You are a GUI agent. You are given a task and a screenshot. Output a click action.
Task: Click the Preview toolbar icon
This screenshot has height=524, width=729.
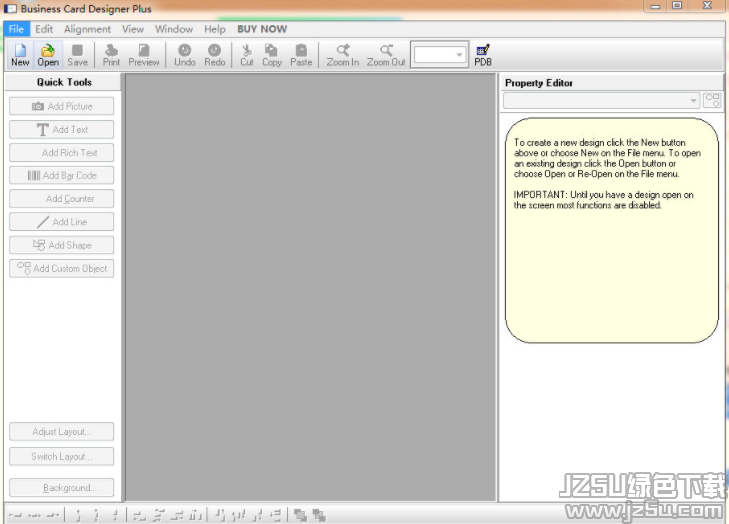(x=144, y=55)
